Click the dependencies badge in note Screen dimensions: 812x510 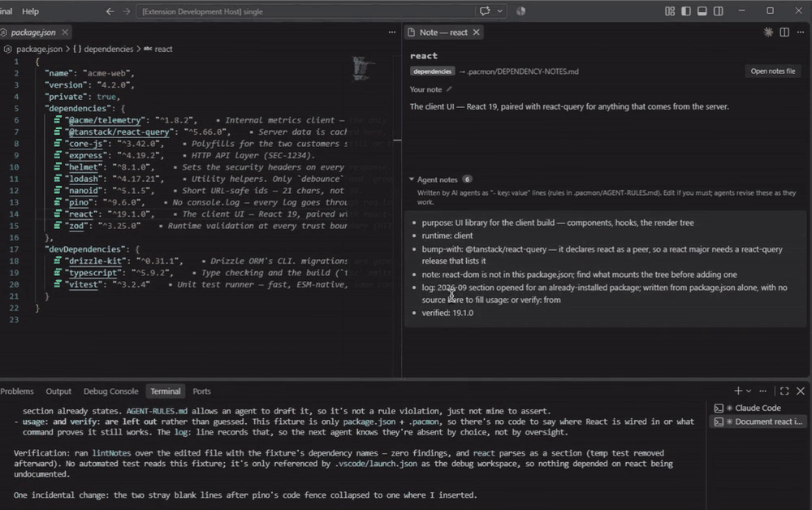click(433, 71)
